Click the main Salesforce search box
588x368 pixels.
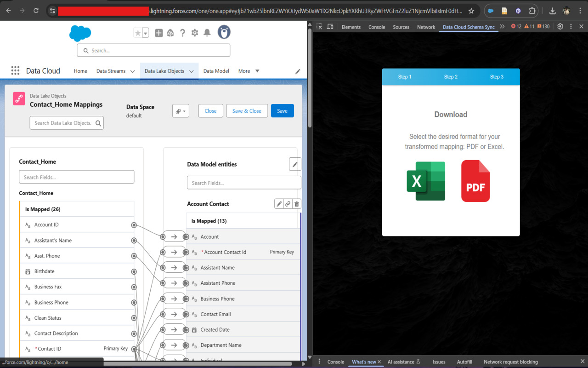pos(153,50)
